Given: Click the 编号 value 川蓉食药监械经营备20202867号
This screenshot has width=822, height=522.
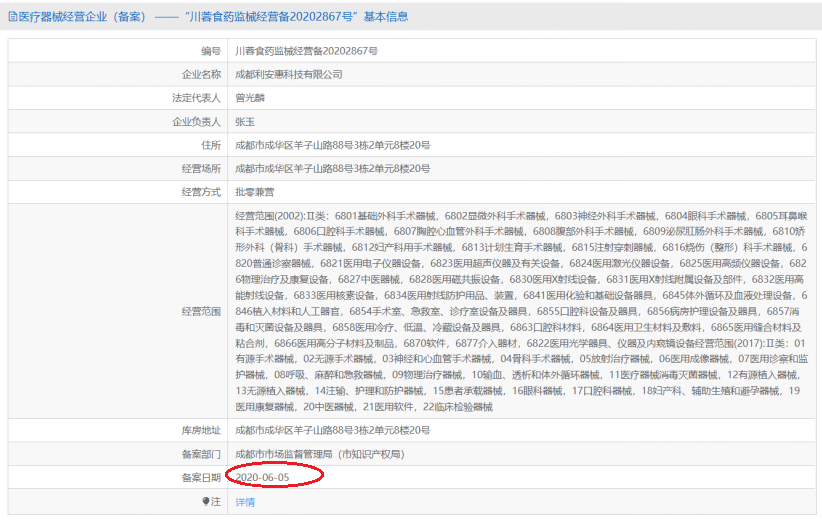Looking at the screenshot, I should pyautogui.click(x=306, y=51).
